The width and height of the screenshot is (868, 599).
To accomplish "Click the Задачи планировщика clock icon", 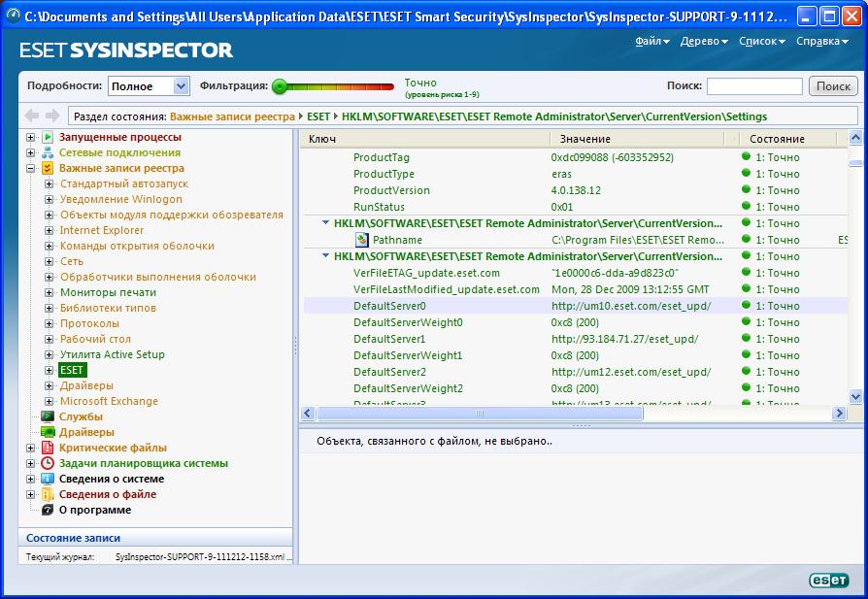I will click(48, 463).
